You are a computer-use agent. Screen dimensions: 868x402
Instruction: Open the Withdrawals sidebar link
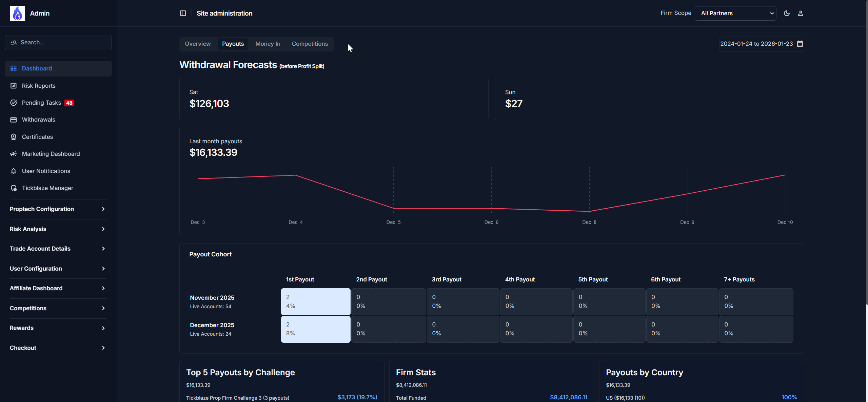pos(38,120)
